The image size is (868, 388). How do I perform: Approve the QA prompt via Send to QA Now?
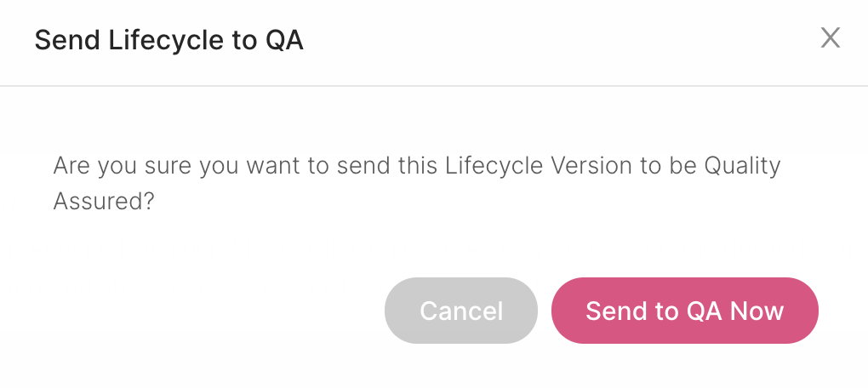tap(684, 311)
